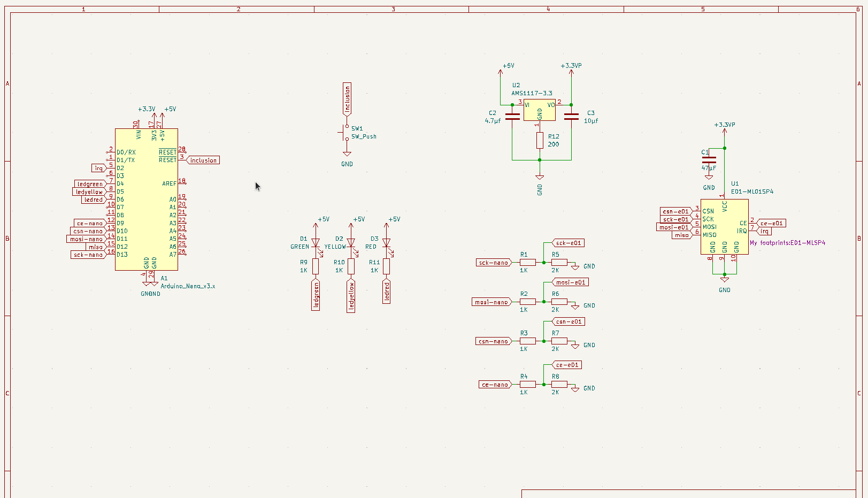Click the sck-e01 label above R5
868x498 pixels.
point(568,243)
